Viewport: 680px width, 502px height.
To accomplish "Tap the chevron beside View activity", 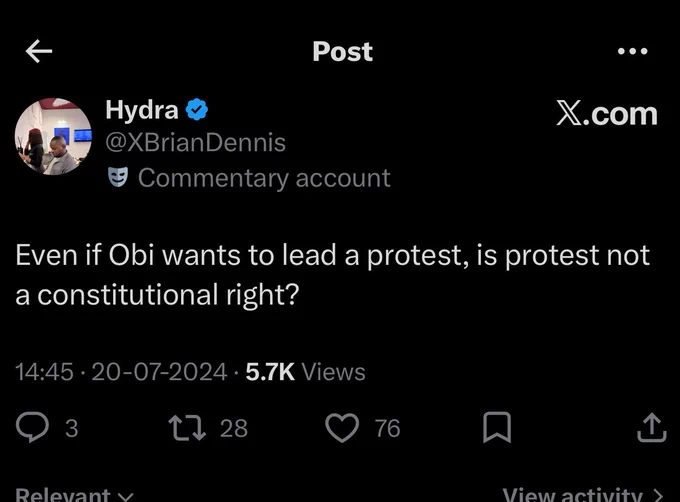I will (658, 495).
